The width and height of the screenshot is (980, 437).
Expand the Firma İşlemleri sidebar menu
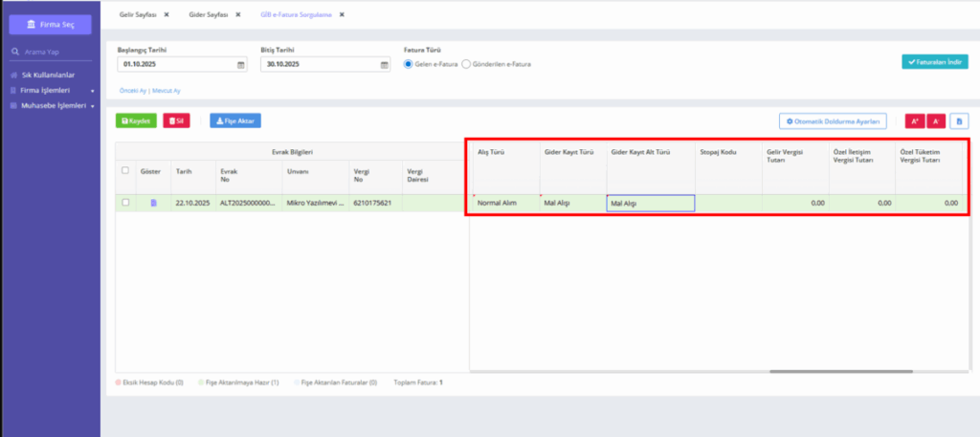[52, 90]
